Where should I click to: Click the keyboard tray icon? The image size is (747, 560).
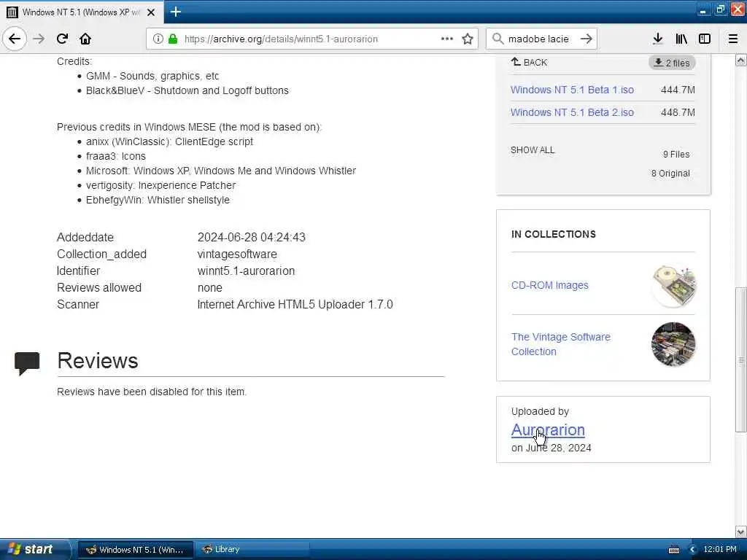click(673, 550)
